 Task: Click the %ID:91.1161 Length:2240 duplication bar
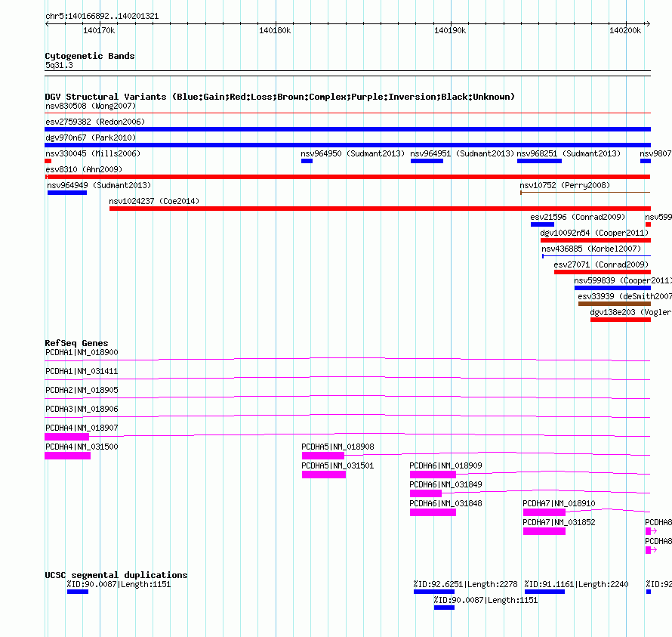point(544,592)
